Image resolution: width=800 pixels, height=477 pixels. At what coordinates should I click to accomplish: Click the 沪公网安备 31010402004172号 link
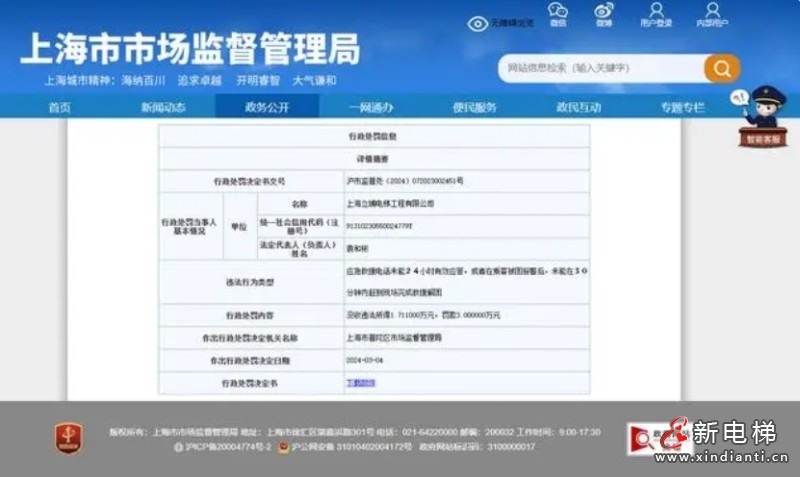coord(352,447)
